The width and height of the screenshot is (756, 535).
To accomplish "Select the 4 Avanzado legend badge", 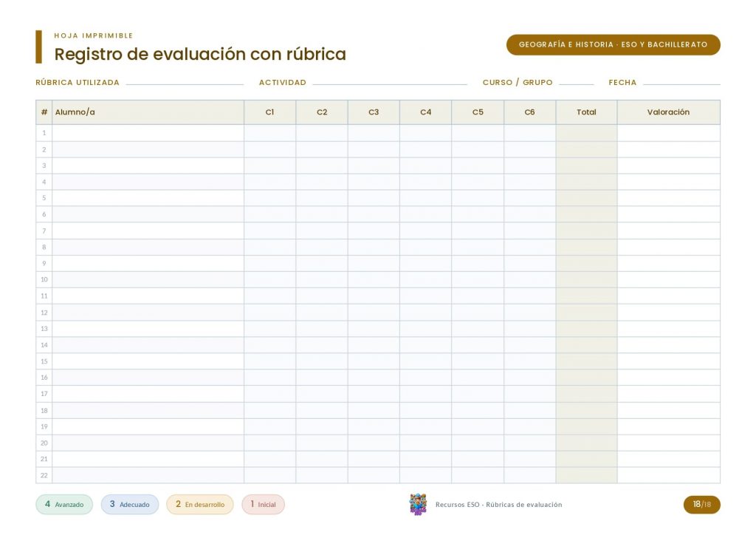I will click(64, 504).
